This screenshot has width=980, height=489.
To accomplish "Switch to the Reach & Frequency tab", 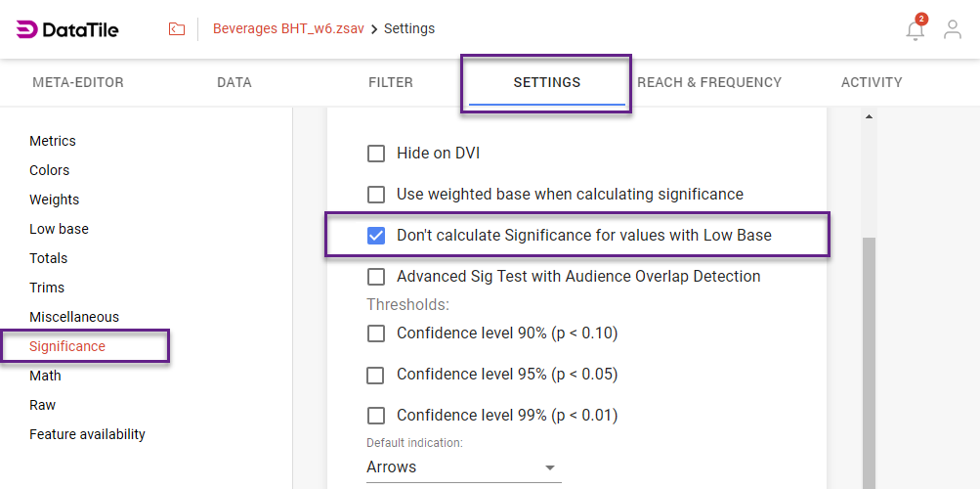I will click(709, 83).
